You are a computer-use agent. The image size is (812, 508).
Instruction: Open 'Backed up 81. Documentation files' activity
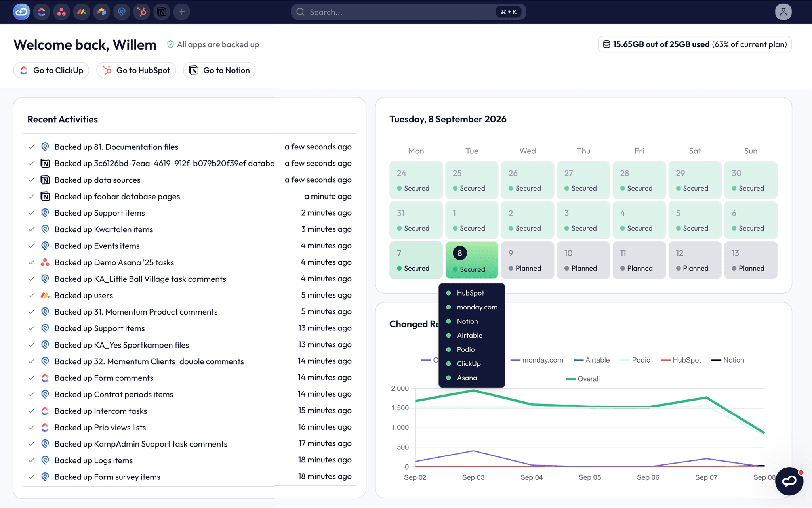point(116,147)
